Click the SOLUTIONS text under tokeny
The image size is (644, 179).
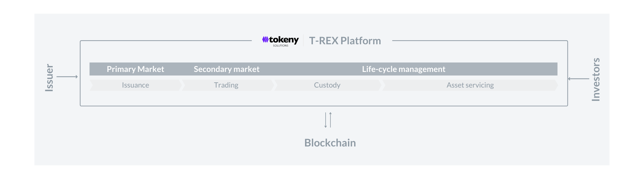(x=281, y=46)
